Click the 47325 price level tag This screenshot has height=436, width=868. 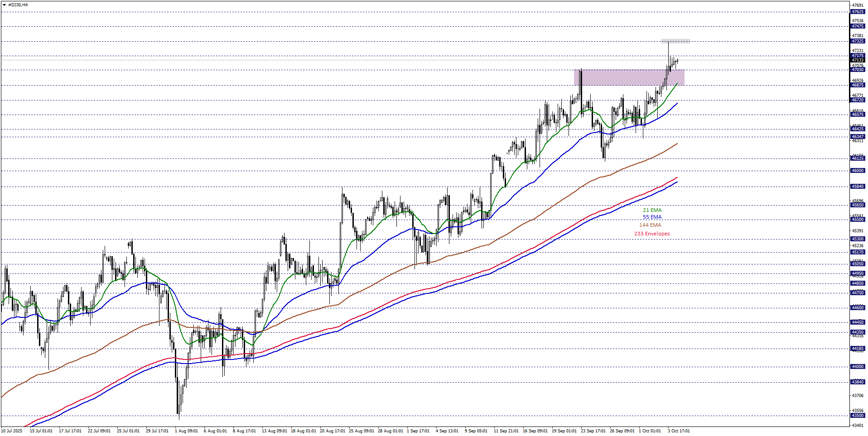[x=858, y=41]
